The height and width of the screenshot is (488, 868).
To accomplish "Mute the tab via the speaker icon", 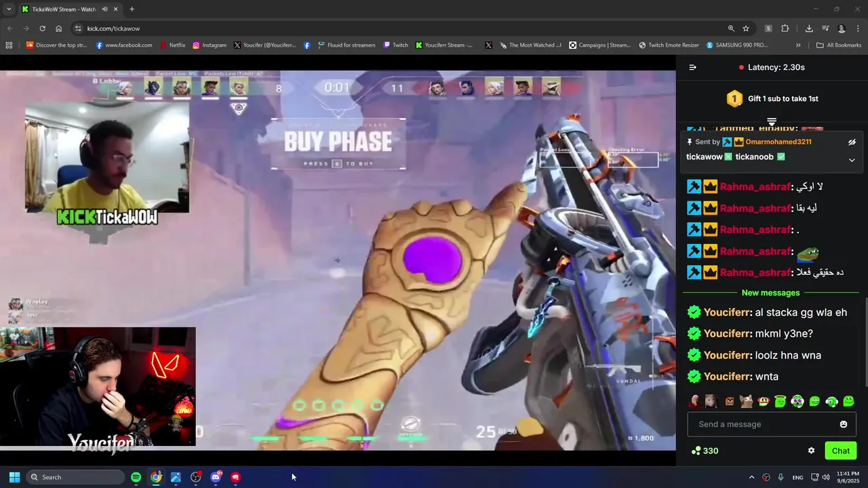I will coord(104,9).
